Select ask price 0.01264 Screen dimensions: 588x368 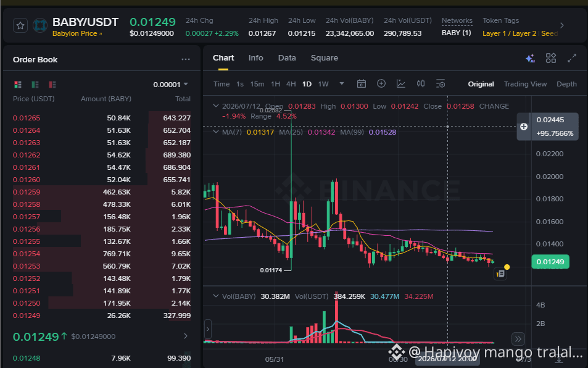(27, 130)
